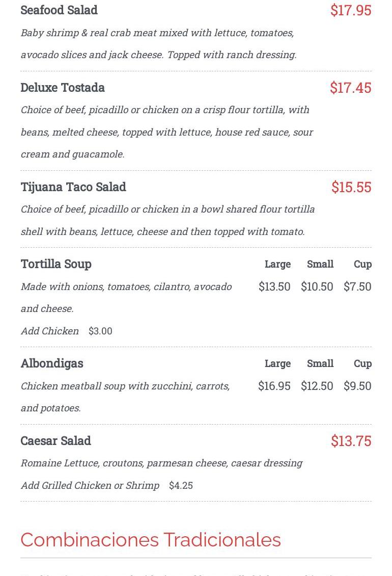Choose Tortilla Soup Large price $13.50
392x576 pixels.
coord(274,286)
